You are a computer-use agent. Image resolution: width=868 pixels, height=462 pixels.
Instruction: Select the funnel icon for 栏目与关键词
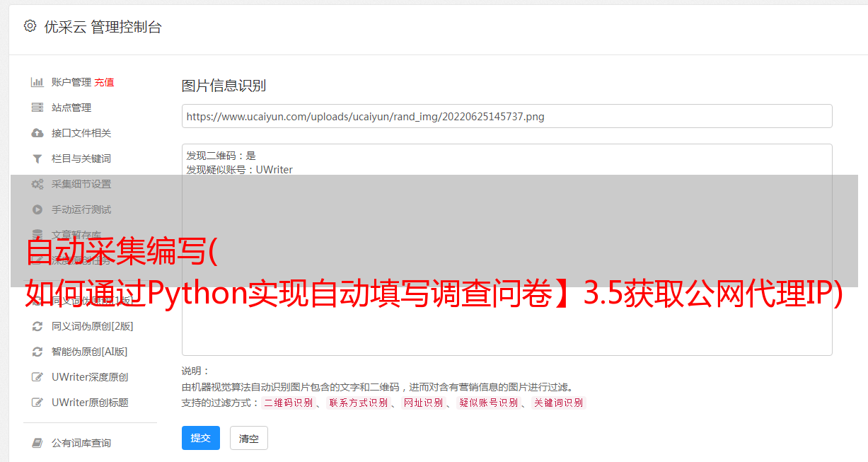click(x=37, y=158)
